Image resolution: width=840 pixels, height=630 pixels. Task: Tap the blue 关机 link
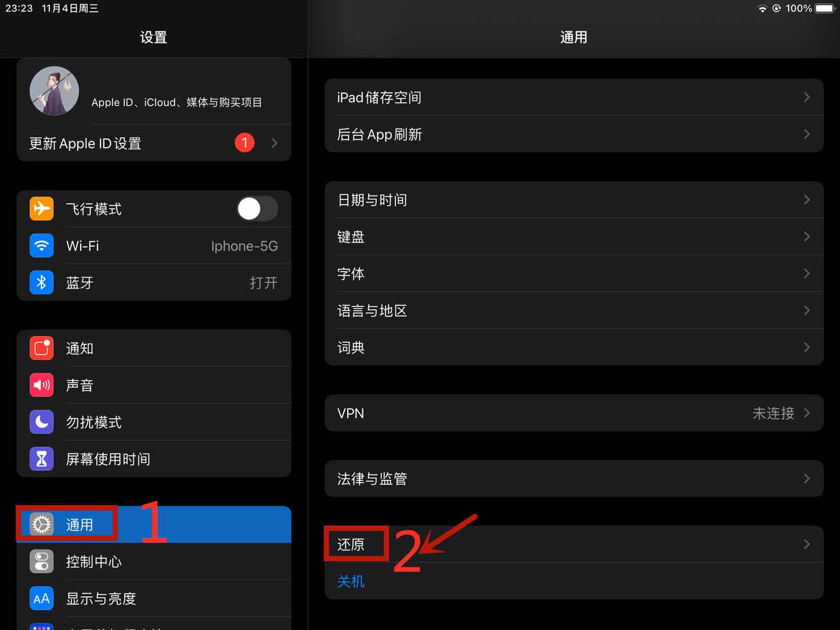(x=351, y=581)
